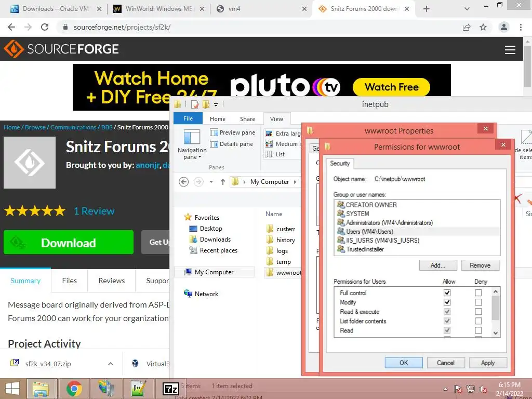Select the temp folder
The width and height of the screenshot is (532, 399).
[x=278, y=262]
